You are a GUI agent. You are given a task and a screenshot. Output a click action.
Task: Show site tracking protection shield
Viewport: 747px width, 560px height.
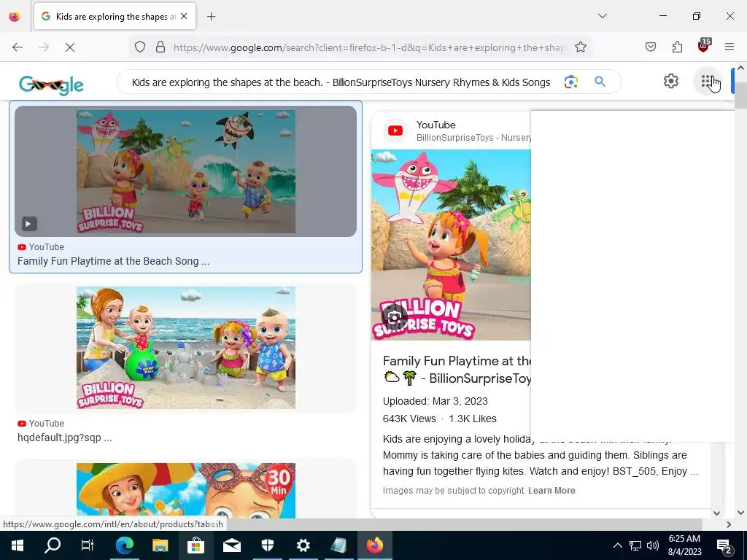[139, 47]
